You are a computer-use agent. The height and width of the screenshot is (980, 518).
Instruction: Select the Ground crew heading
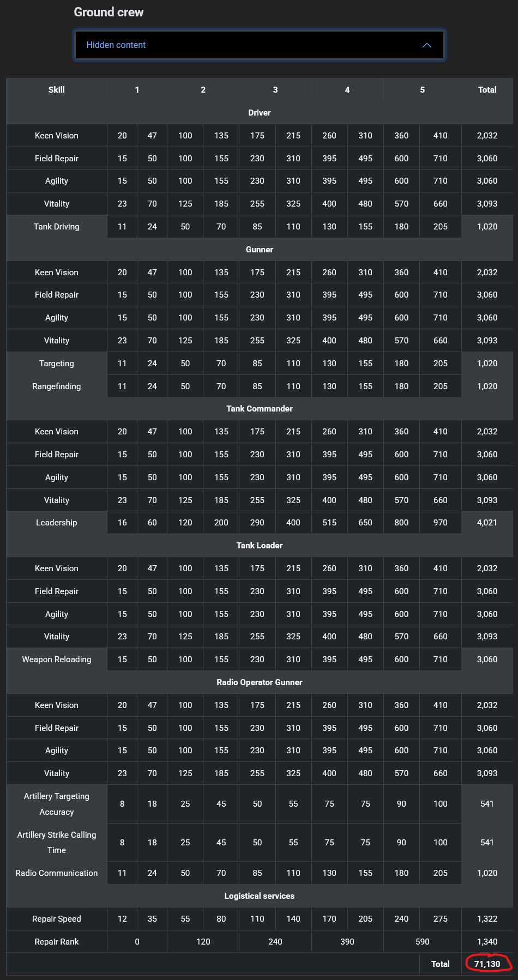pos(109,12)
